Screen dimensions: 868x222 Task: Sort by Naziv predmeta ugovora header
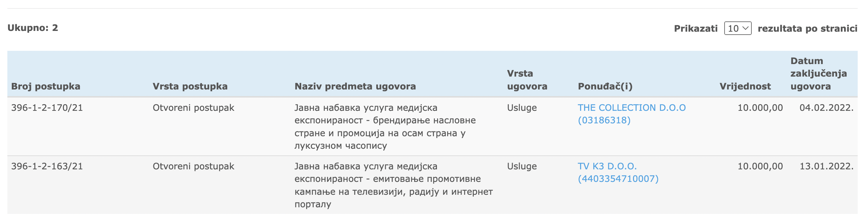pos(355,86)
